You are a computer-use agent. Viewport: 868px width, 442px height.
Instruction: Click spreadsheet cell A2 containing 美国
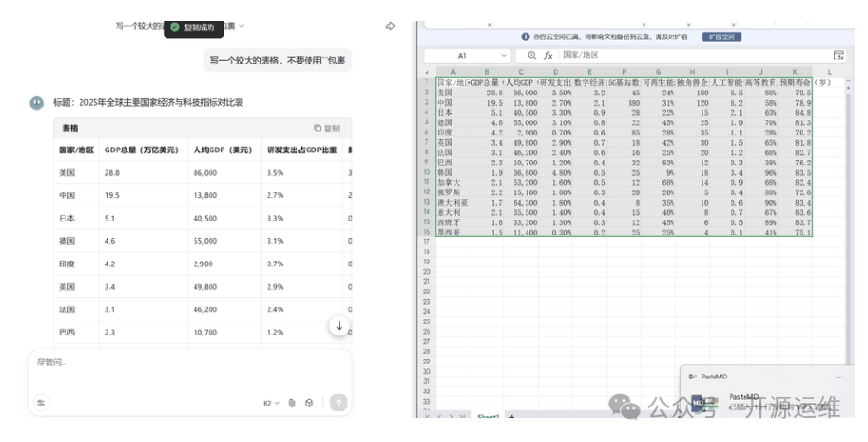click(x=453, y=93)
